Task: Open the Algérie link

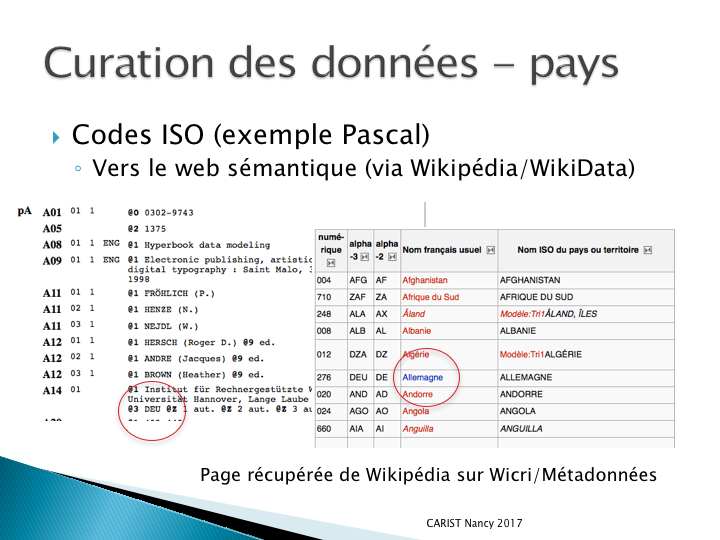Action: click(x=416, y=354)
